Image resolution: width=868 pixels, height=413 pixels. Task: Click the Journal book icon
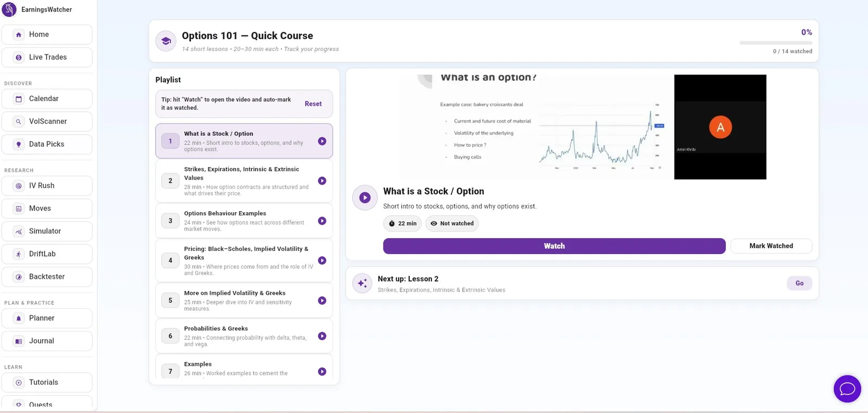point(19,341)
